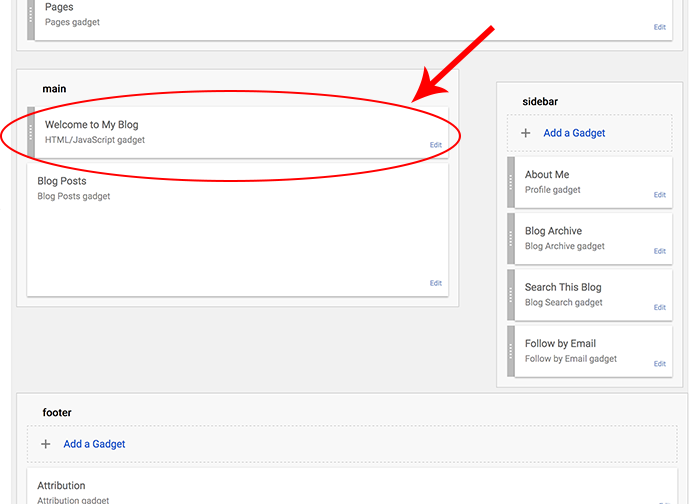Edit the Pages gadget
Image resolution: width=700 pixels, height=504 pixels.
(659, 27)
